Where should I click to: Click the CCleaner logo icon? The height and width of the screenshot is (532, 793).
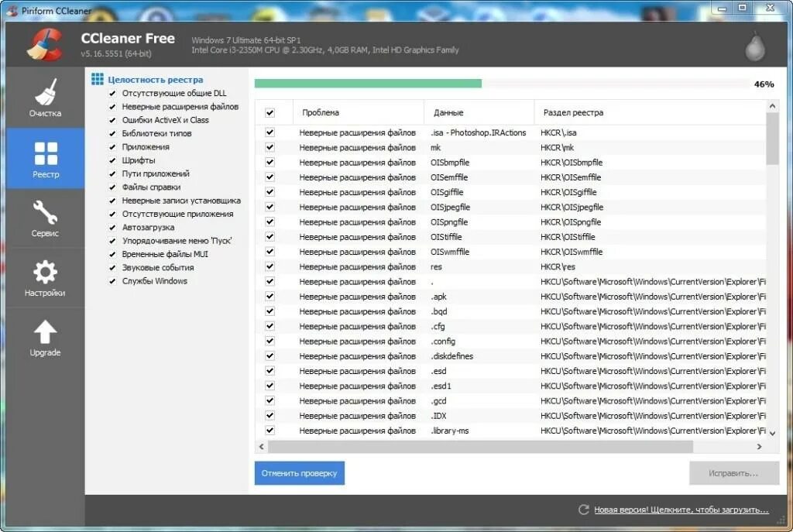(x=45, y=46)
